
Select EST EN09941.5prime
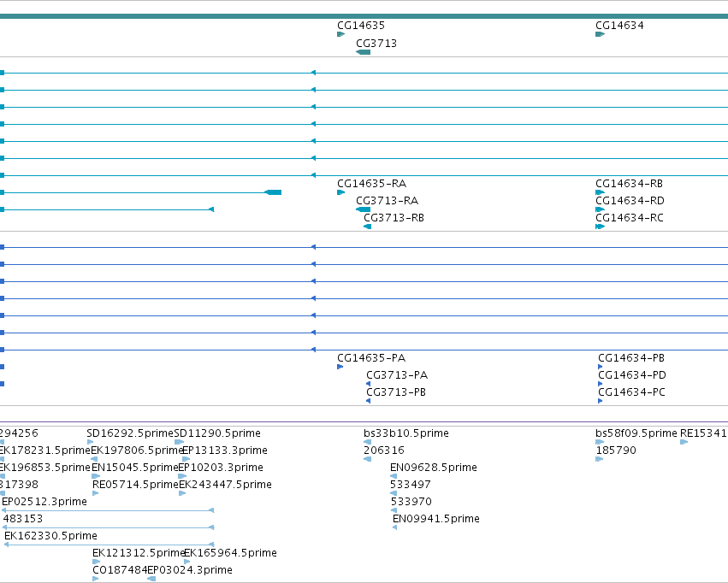[x=436, y=519]
